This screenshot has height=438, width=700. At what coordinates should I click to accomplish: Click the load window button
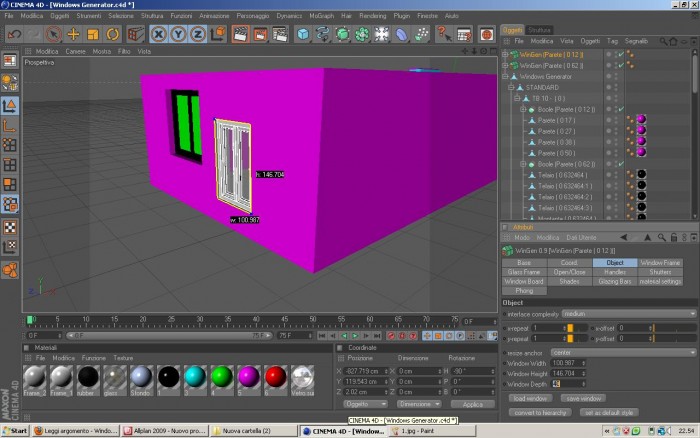(x=530, y=398)
